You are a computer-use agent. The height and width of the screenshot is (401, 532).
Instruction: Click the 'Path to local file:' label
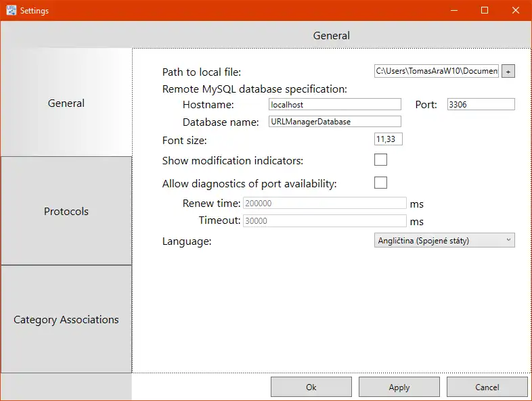click(x=202, y=72)
